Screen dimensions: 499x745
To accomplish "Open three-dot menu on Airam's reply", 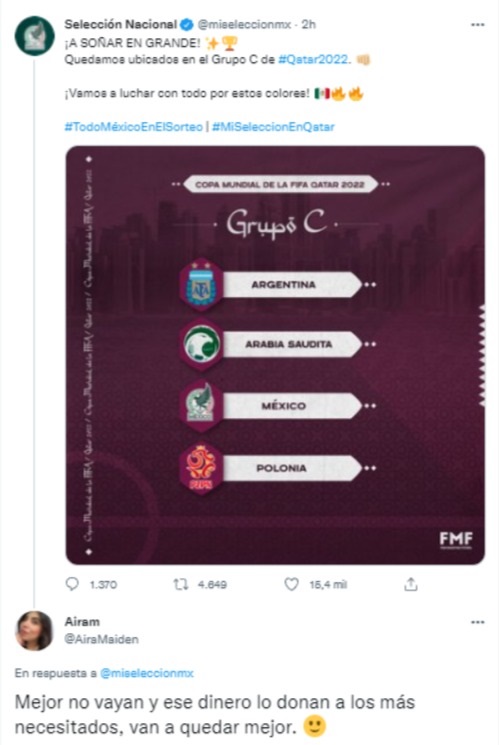I will tap(477, 622).
